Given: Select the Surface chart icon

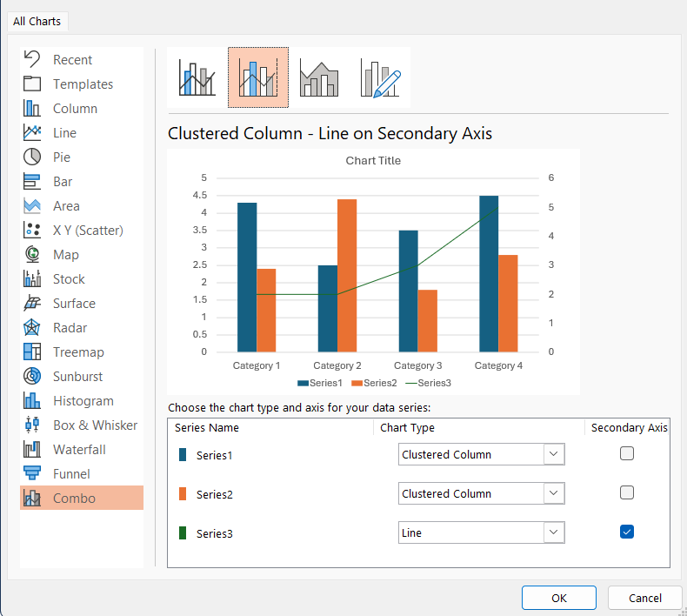Looking at the screenshot, I should [x=32, y=303].
